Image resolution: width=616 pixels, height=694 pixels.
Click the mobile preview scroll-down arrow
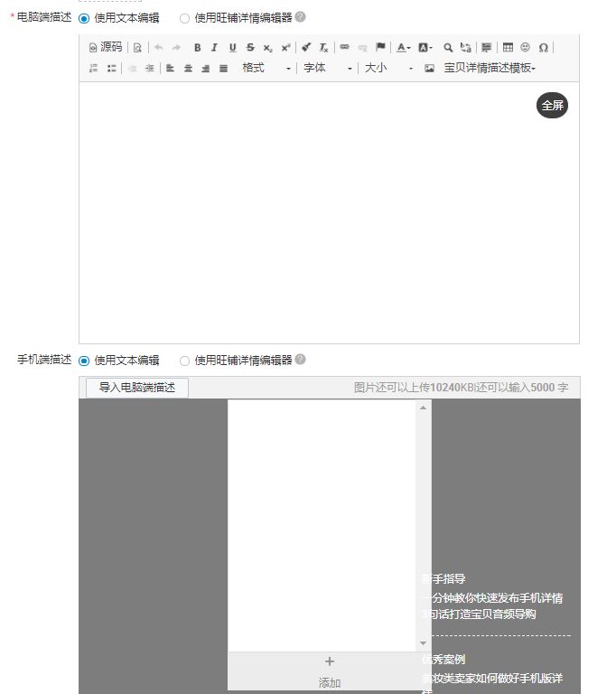[423, 643]
